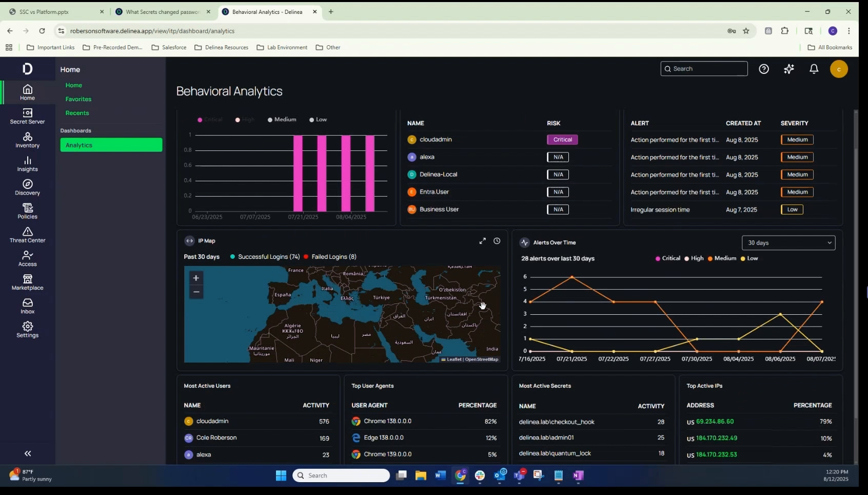Screen dimensions: 868x495
Task: Expand the IP Map to fullscreen
Action: 482,240
